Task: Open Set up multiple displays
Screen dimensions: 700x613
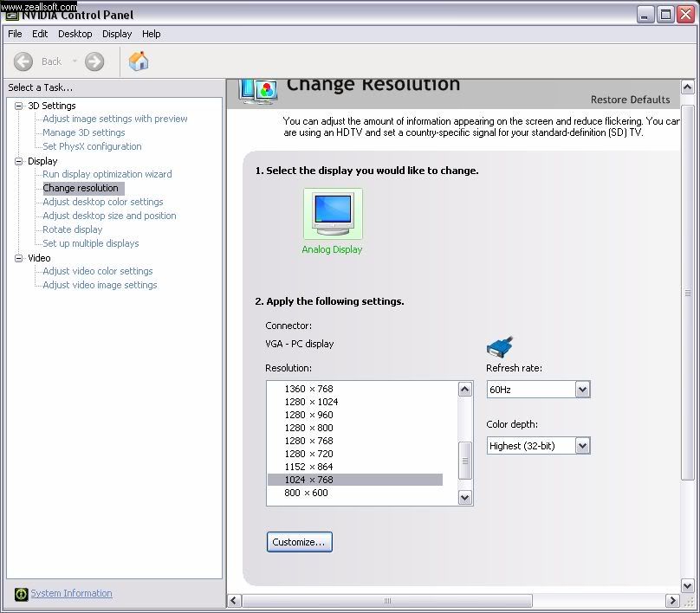Action: point(91,243)
